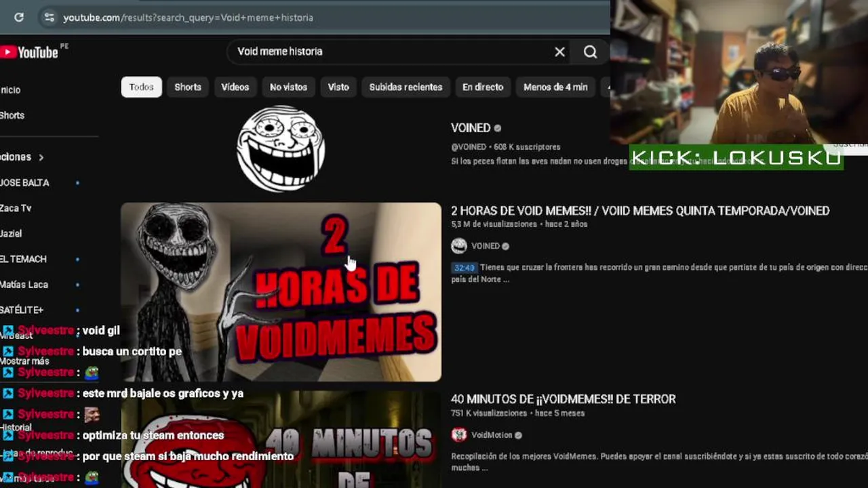Click the browser address bar URL
Image resolution: width=868 pixels, height=488 pixels.
(x=188, y=18)
